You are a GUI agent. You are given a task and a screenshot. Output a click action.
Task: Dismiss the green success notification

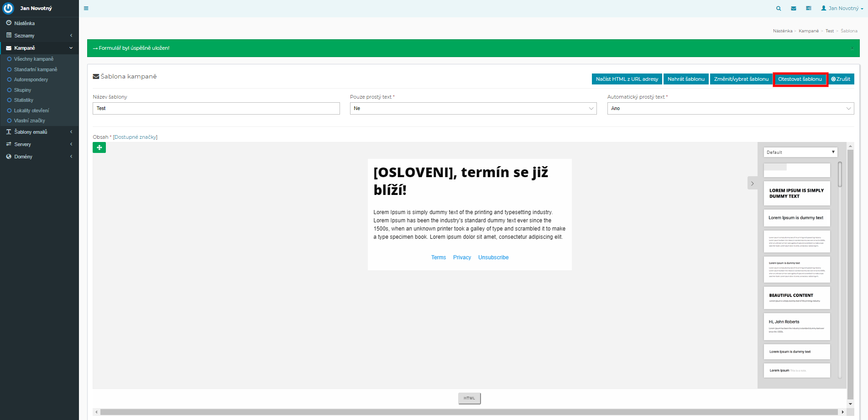coord(852,48)
